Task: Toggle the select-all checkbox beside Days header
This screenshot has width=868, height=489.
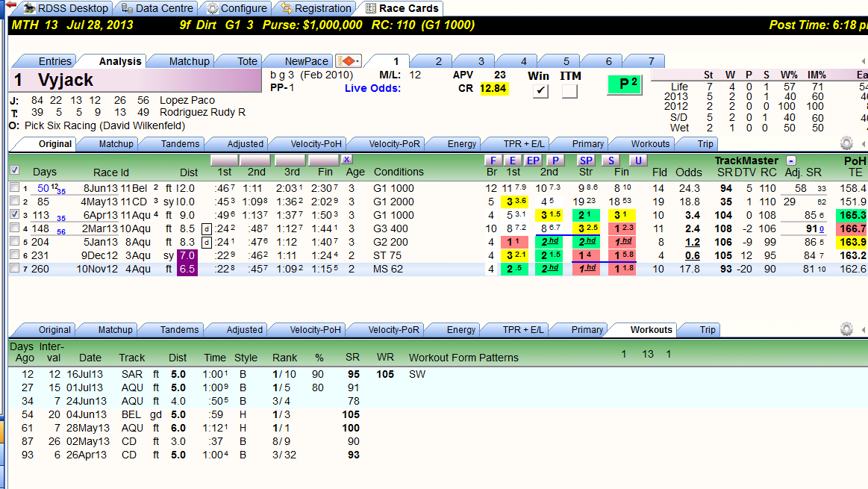Action: click(x=15, y=170)
